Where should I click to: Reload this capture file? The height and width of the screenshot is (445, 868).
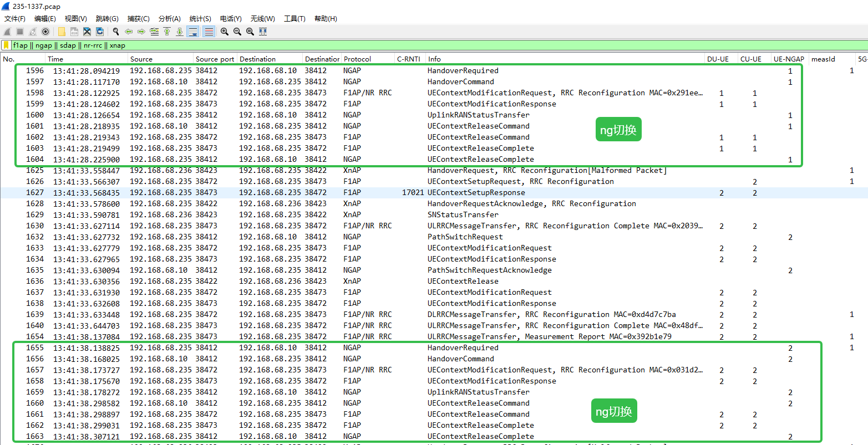[100, 32]
